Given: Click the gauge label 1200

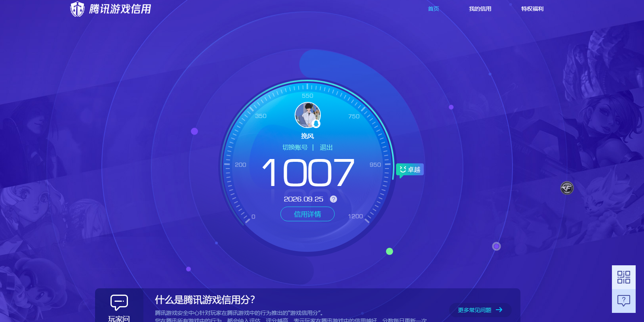Looking at the screenshot, I should click(x=355, y=216).
